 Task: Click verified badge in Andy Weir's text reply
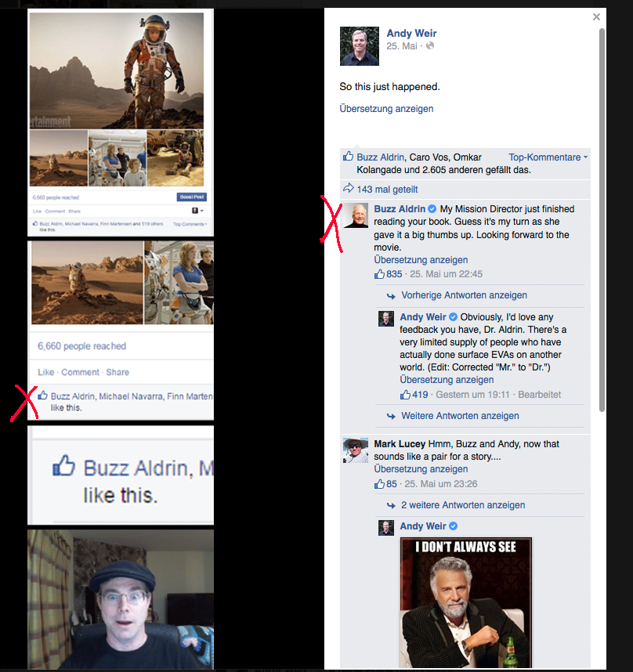453,316
